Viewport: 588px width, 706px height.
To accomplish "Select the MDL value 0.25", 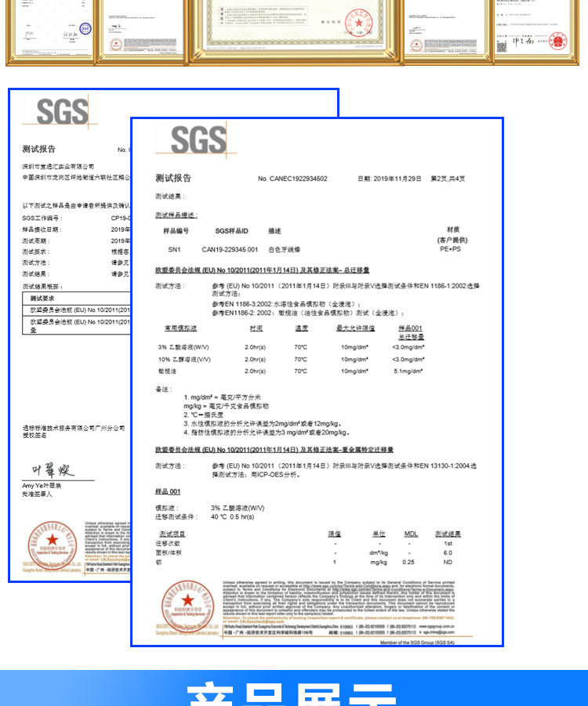I will [x=408, y=563].
